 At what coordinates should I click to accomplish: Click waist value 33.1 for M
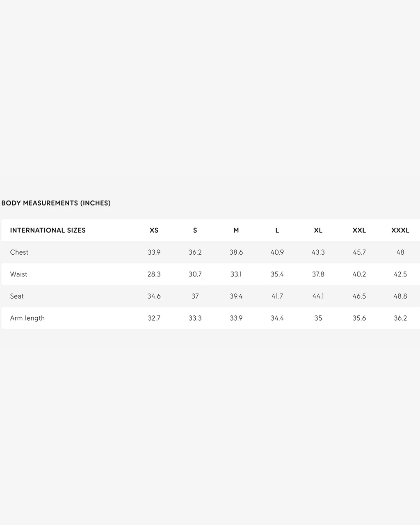[x=236, y=274]
